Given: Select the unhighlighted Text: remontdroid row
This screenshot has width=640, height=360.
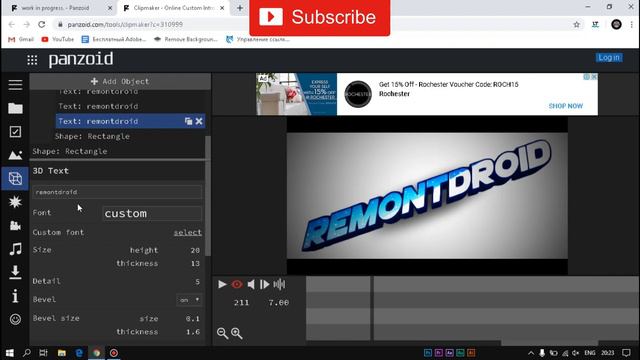Looking at the screenshot, I should tap(98, 106).
